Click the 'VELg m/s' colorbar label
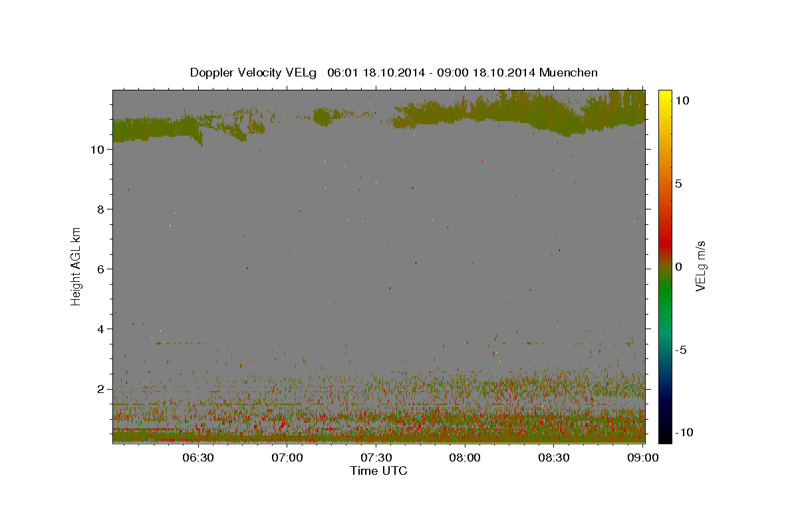The width and height of the screenshot is (798, 532). pos(700,266)
